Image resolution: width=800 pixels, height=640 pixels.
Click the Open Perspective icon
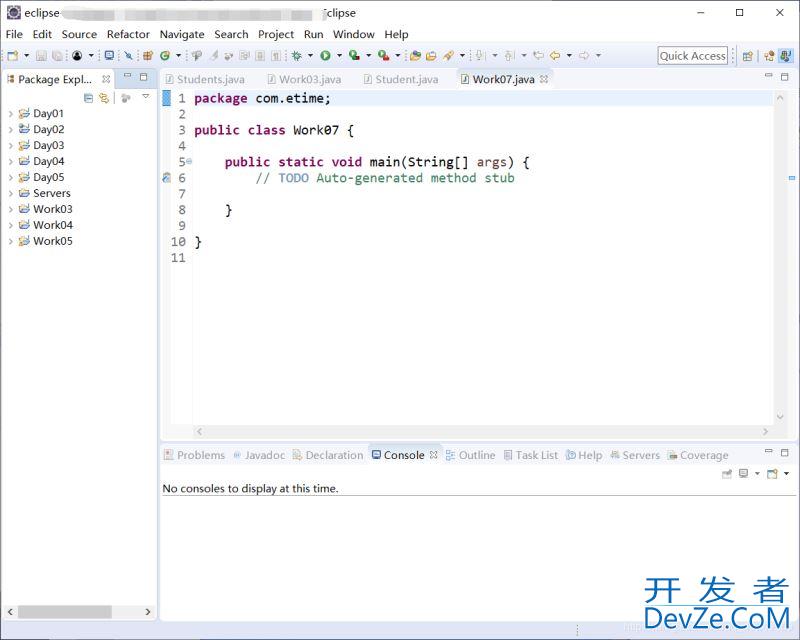[x=747, y=56]
